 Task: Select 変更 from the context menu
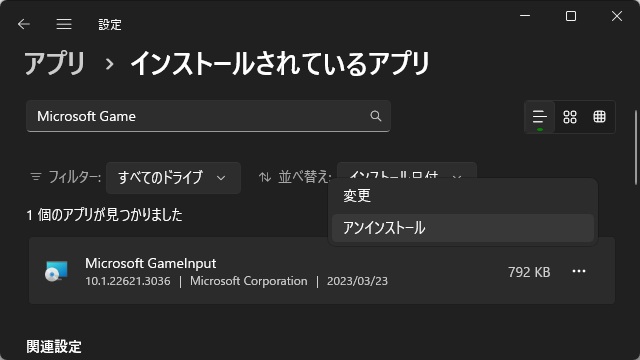(463, 196)
